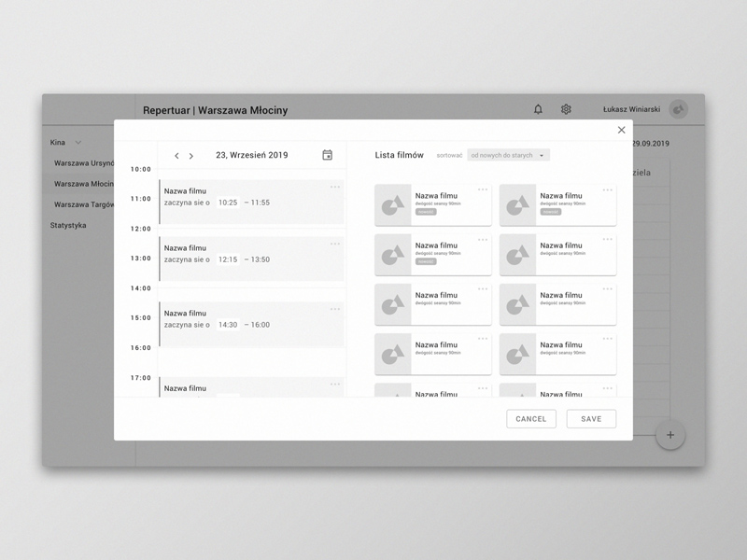Open options menu of 12:15 screening
Screen dimensions: 747x560
335,244
